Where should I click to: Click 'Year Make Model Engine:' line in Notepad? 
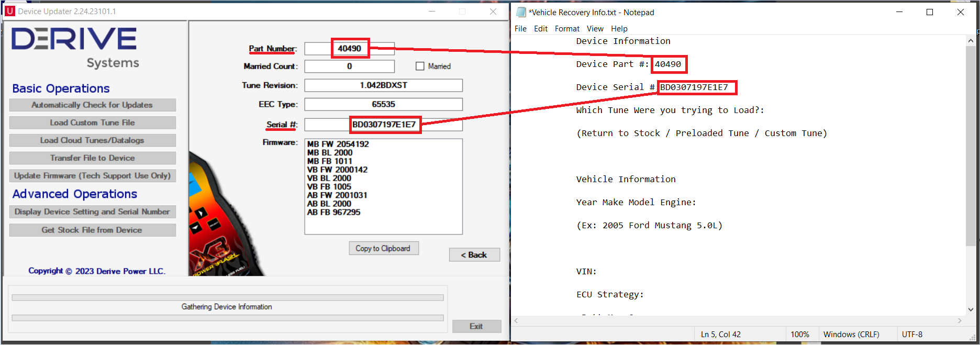pos(636,202)
